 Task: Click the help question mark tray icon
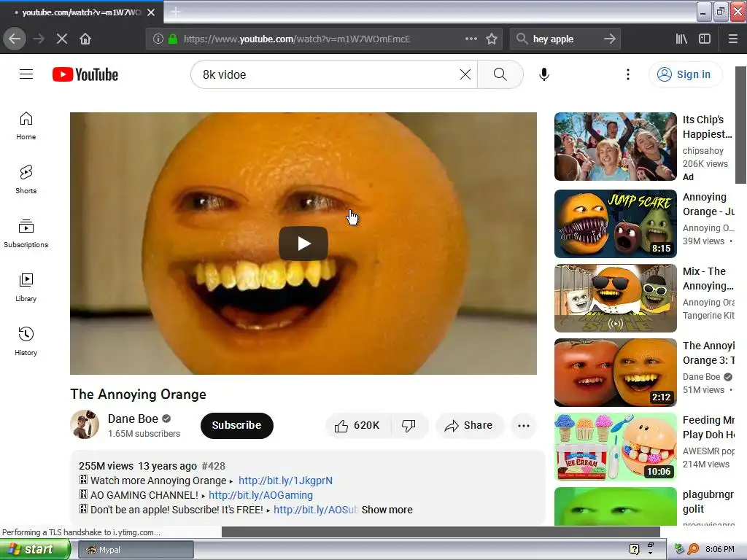click(634, 549)
